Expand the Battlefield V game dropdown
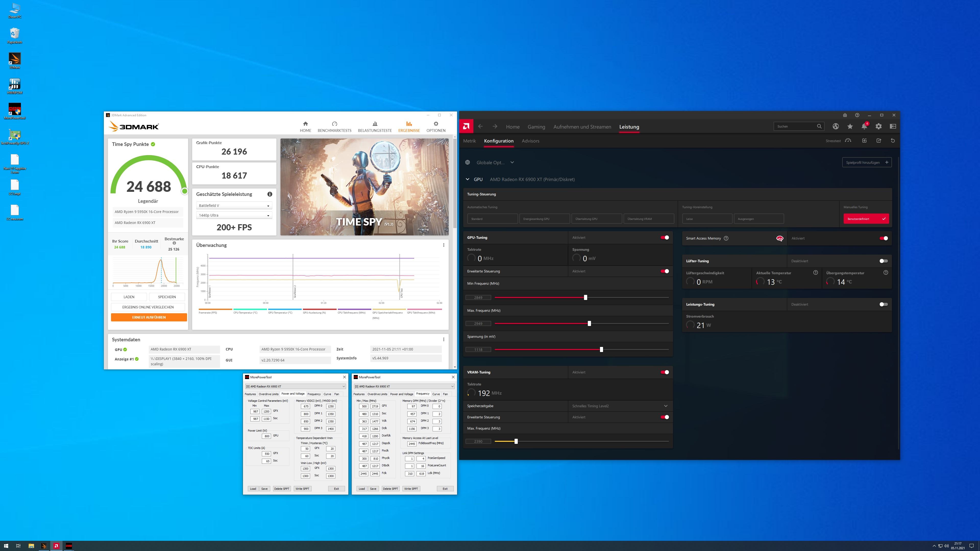 [234, 206]
